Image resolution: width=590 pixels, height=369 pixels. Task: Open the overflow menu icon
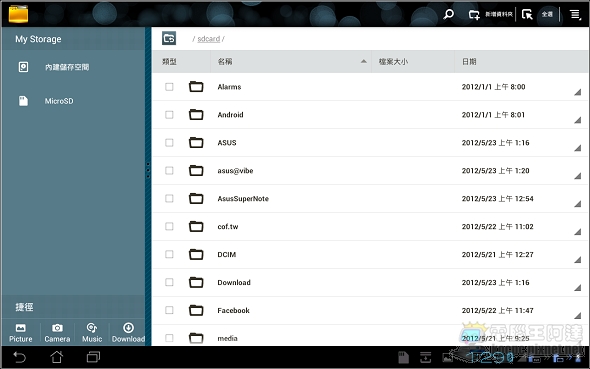click(x=575, y=15)
